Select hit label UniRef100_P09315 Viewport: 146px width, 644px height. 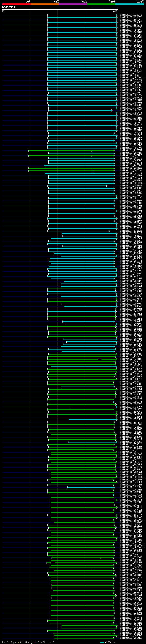[131, 125]
